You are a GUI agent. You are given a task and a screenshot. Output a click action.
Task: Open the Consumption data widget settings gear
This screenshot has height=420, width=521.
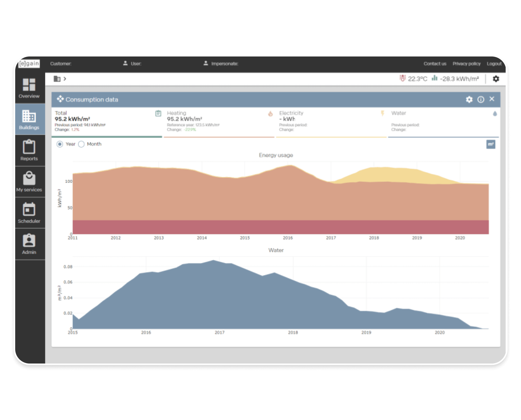tap(469, 99)
